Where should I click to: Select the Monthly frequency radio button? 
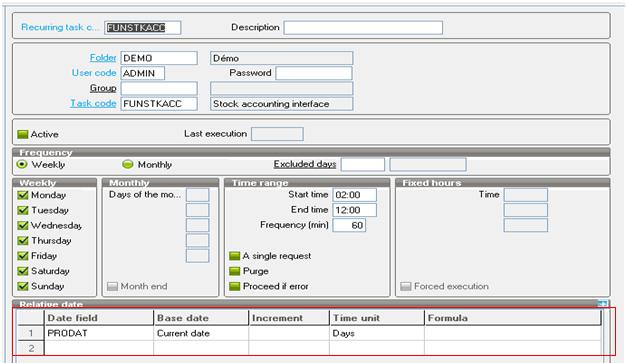(128, 164)
